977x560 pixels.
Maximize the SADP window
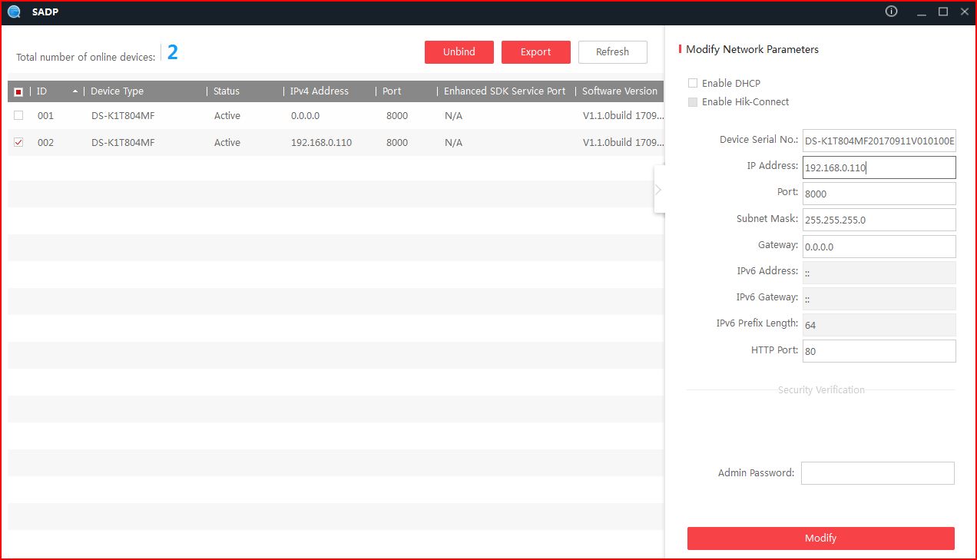pos(943,12)
